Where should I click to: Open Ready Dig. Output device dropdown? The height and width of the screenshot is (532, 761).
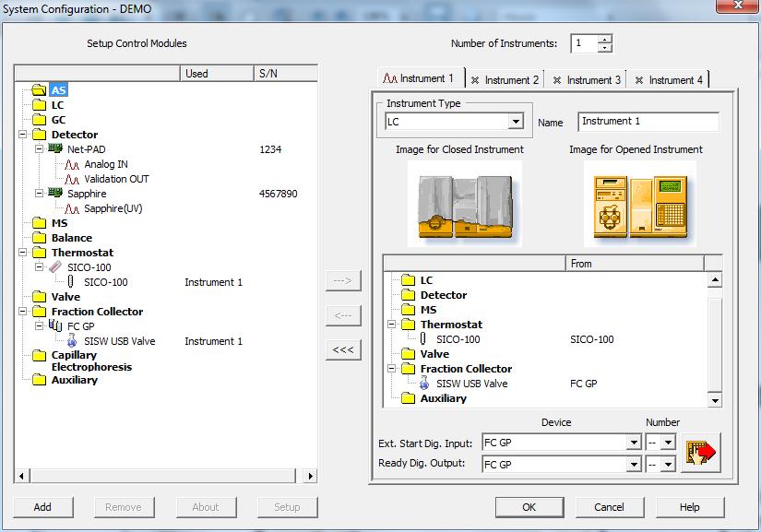634,465
